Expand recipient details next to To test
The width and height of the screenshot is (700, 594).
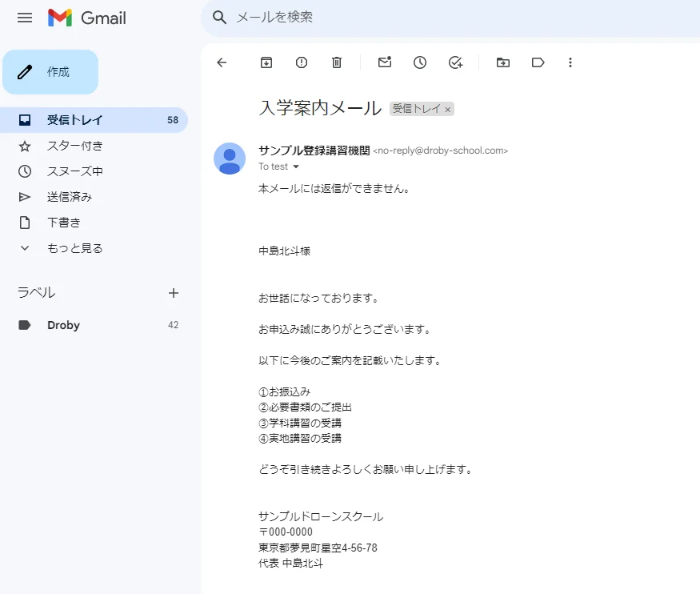tap(296, 167)
